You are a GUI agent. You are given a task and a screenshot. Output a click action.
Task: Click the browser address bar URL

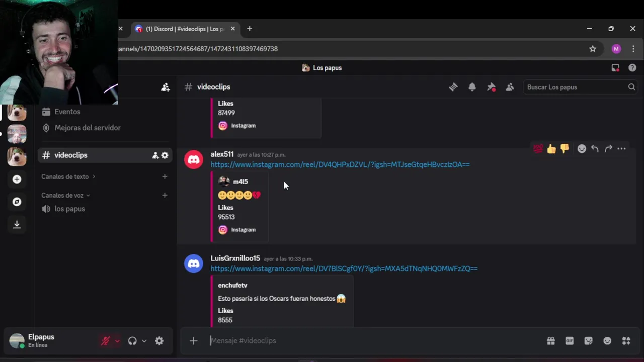[197, 49]
